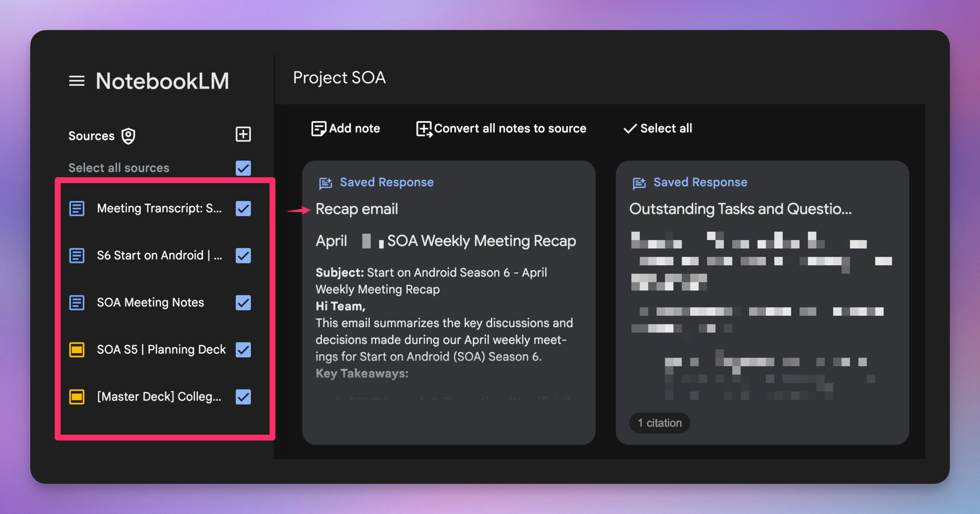The image size is (980, 514).
Task: Open the hamburger menu beside NotebookLM
Action: [x=76, y=81]
